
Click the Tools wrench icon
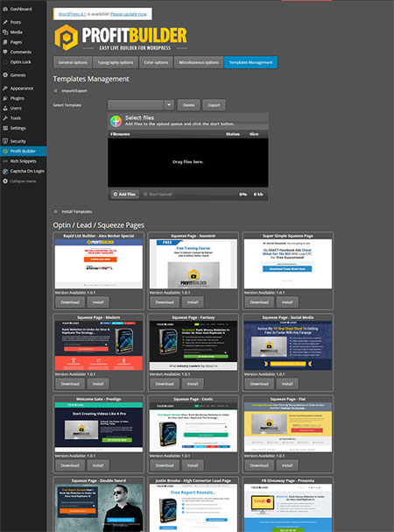point(5,118)
